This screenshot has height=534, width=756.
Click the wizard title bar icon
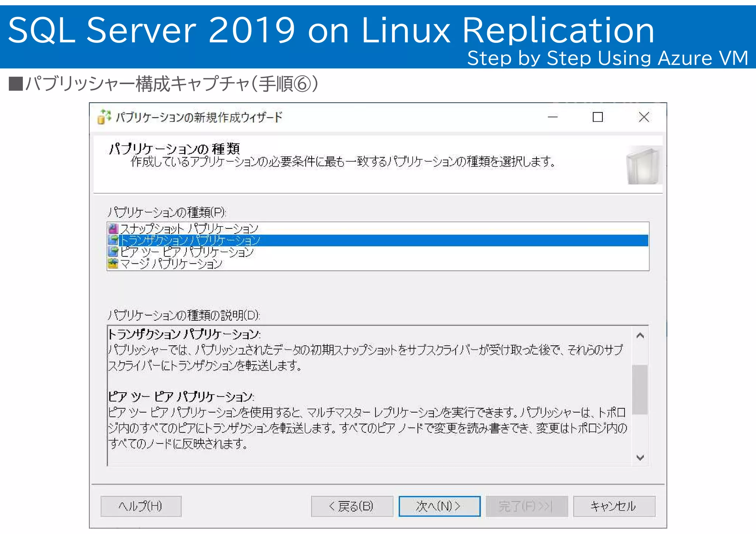(x=104, y=117)
